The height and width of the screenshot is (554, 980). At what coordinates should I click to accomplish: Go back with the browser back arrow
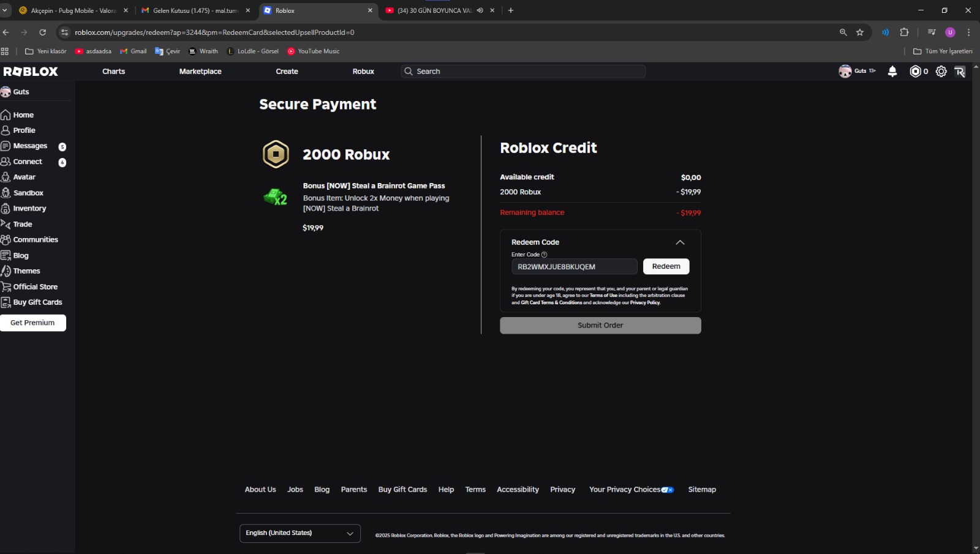click(6, 32)
